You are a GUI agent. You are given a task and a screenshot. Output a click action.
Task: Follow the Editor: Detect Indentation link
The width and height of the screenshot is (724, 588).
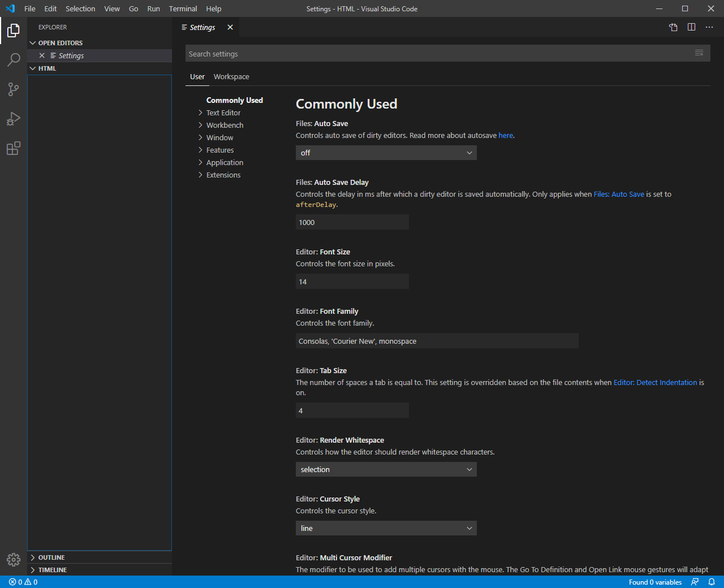[655, 383]
